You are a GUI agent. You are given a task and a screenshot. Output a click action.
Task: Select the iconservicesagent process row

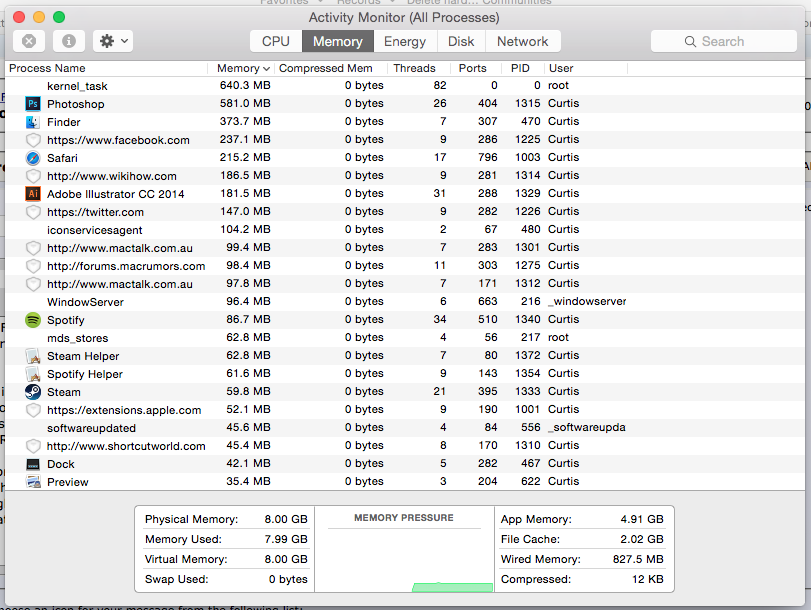(405, 230)
